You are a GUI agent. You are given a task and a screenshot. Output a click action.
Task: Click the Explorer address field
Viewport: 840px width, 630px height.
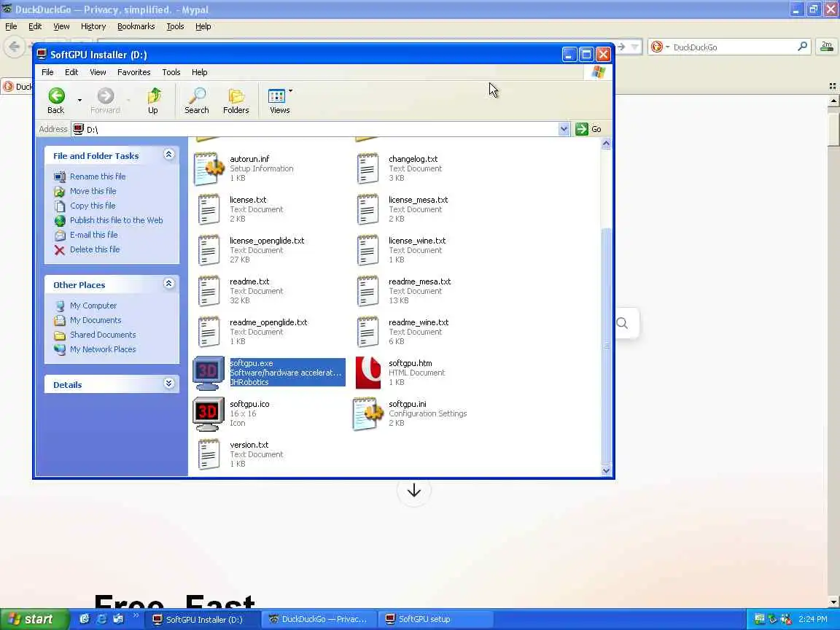click(x=320, y=129)
